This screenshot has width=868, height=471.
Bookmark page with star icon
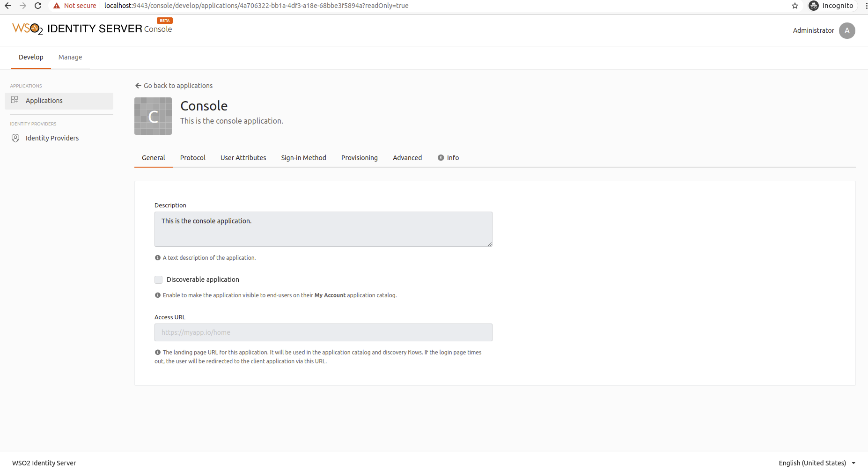pyautogui.click(x=795, y=6)
